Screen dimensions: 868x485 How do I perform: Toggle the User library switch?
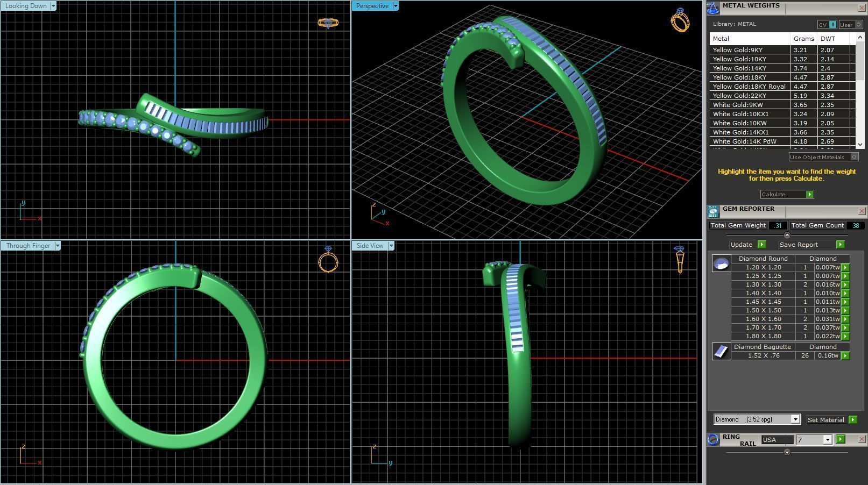[x=851, y=24]
